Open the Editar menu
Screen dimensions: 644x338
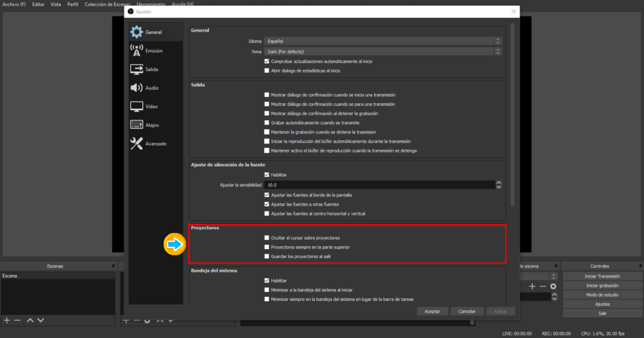(38, 4)
